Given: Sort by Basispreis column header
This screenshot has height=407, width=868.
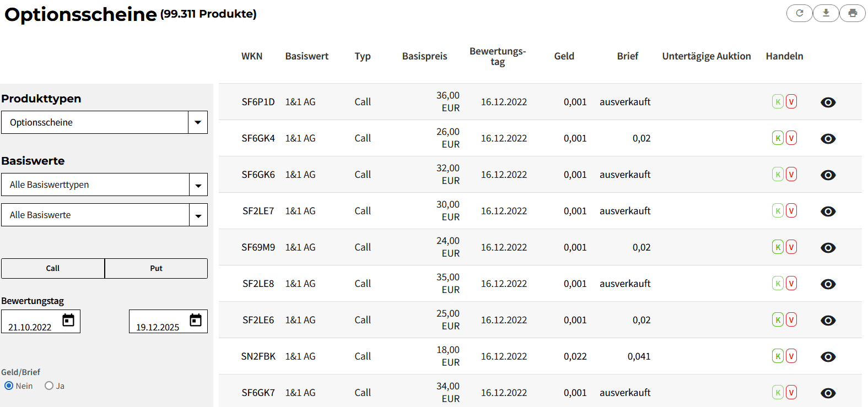Looking at the screenshot, I should [x=424, y=56].
